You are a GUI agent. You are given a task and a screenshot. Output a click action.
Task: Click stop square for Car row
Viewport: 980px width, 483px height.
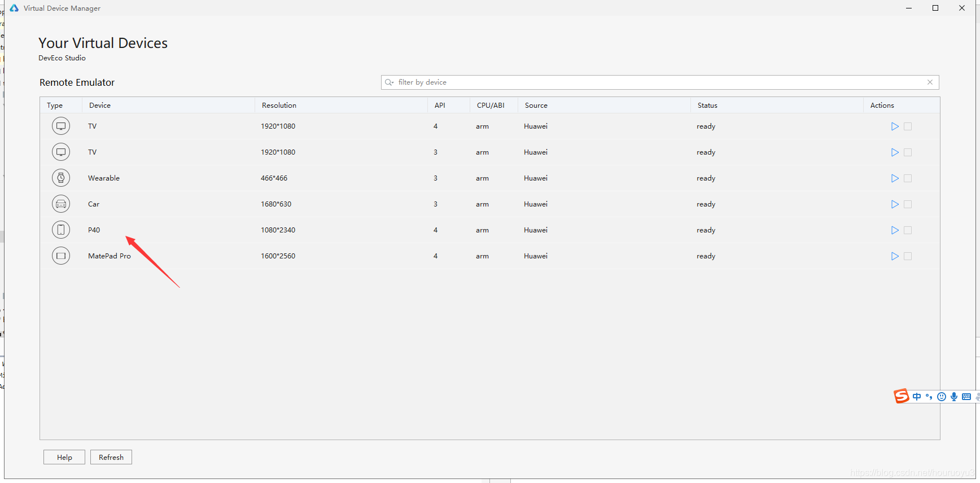(908, 204)
